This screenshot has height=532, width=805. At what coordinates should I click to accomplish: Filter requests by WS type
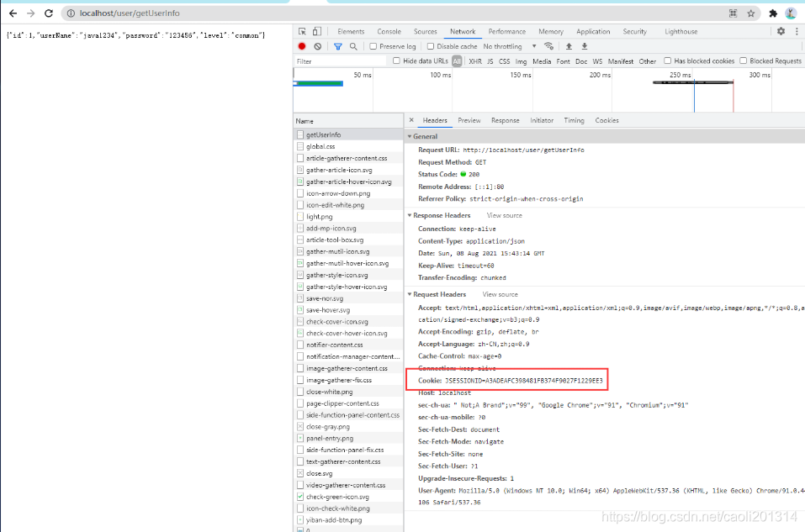coord(597,61)
